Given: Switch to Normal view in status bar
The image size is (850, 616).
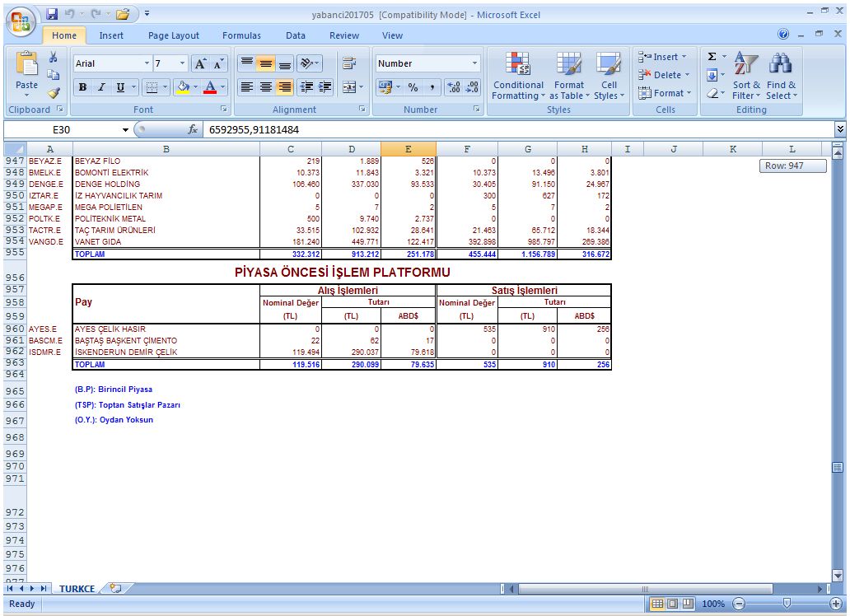Looking at the screenshot, I should 657,604.
